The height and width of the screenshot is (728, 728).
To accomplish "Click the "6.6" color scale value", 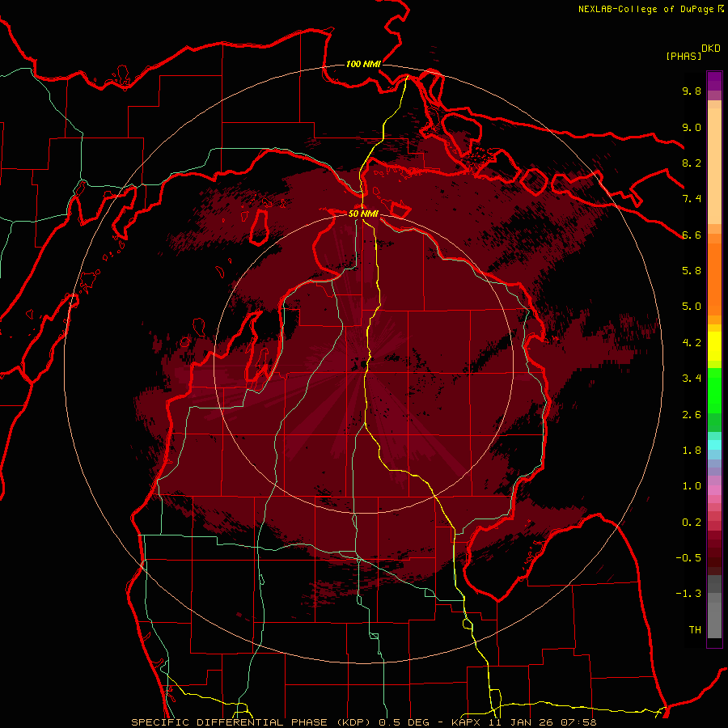I will (692, 235).
